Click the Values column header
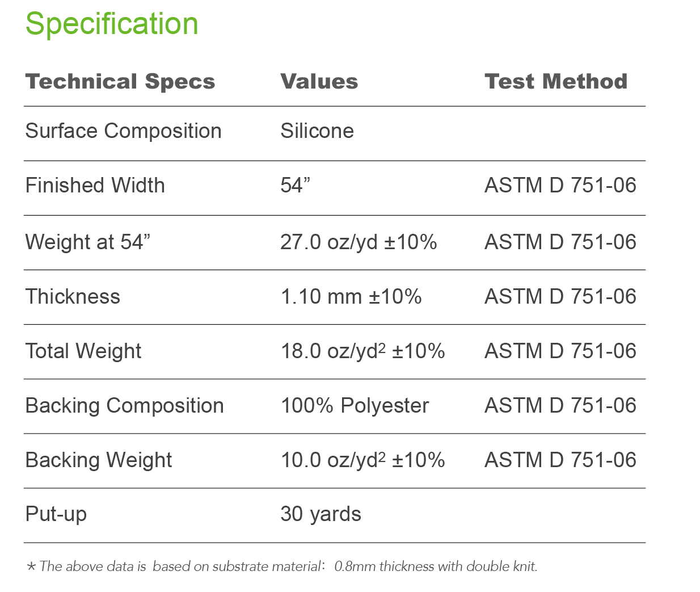The width and height of the screenshot is (700, 592). pyautogui.click(x=319, y=81)
